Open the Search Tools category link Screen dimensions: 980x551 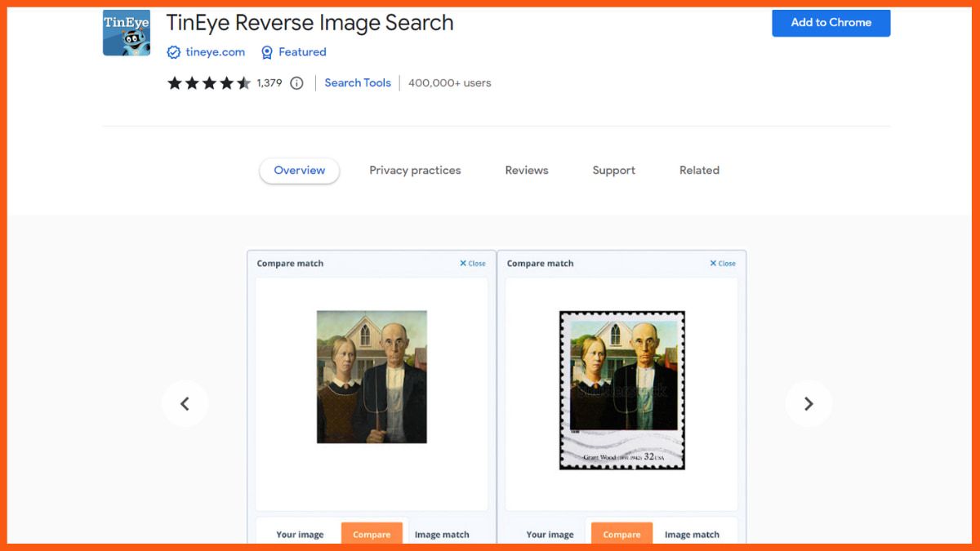pyautogui.click(x=358, y=83)
